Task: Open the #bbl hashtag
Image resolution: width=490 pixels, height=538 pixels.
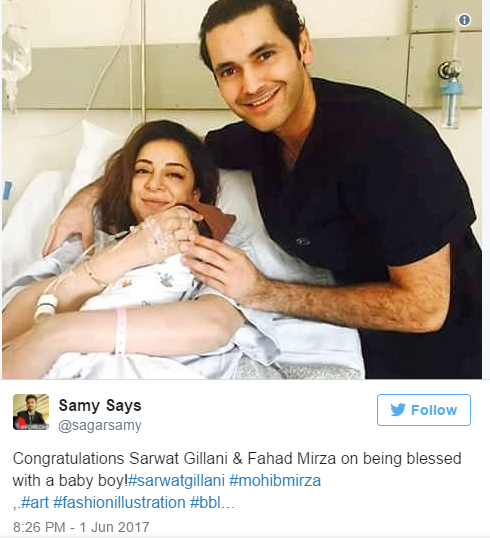Action: 205,503
